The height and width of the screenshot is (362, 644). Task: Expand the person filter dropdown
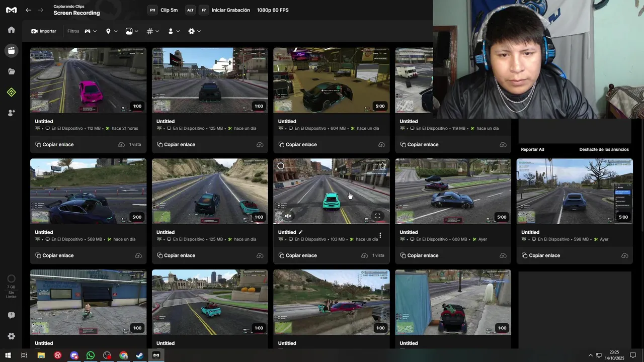[174, 31]
